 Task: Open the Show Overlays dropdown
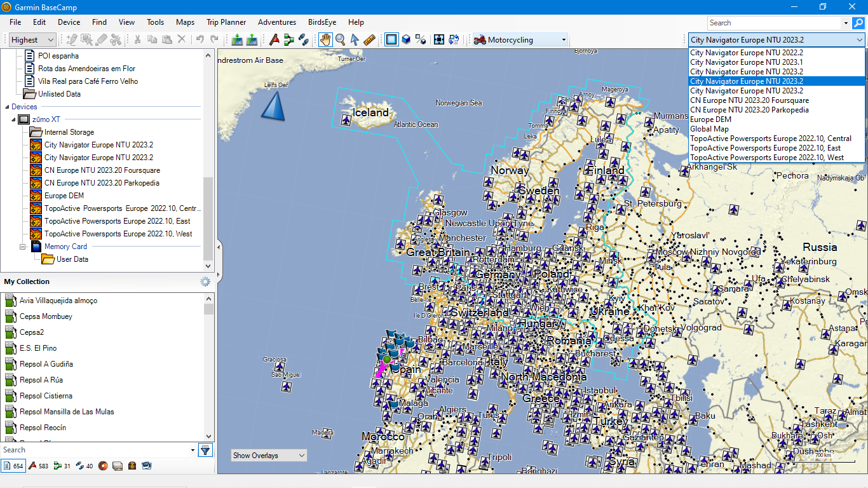pyautogui.click(x=269, y=455)
